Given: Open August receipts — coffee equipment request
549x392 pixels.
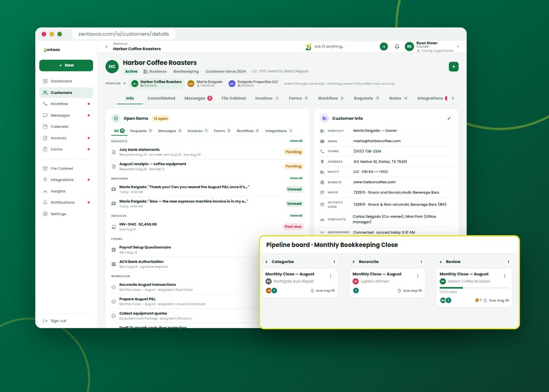Looking at the screenshot, I should [x=207, y=166].
